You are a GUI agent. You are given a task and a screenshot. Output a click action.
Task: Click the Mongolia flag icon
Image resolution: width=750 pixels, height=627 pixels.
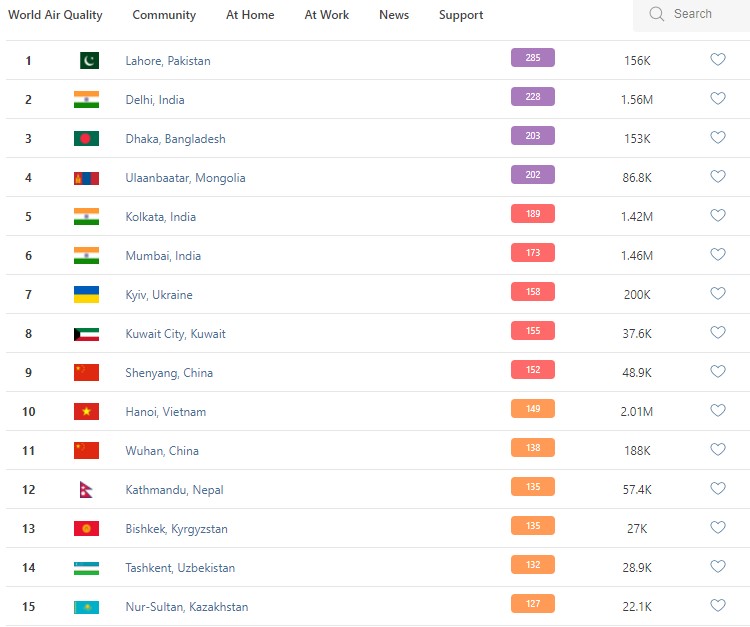tap(86, 178)
